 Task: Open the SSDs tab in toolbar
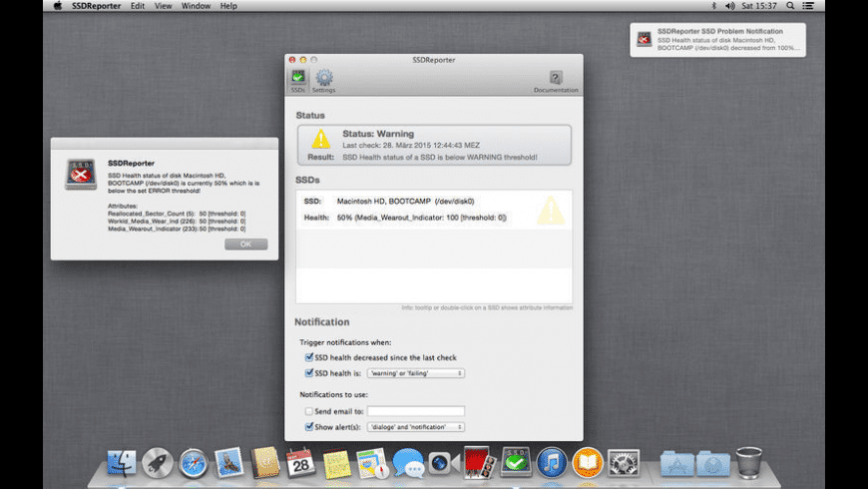click(x=298, y=81)
